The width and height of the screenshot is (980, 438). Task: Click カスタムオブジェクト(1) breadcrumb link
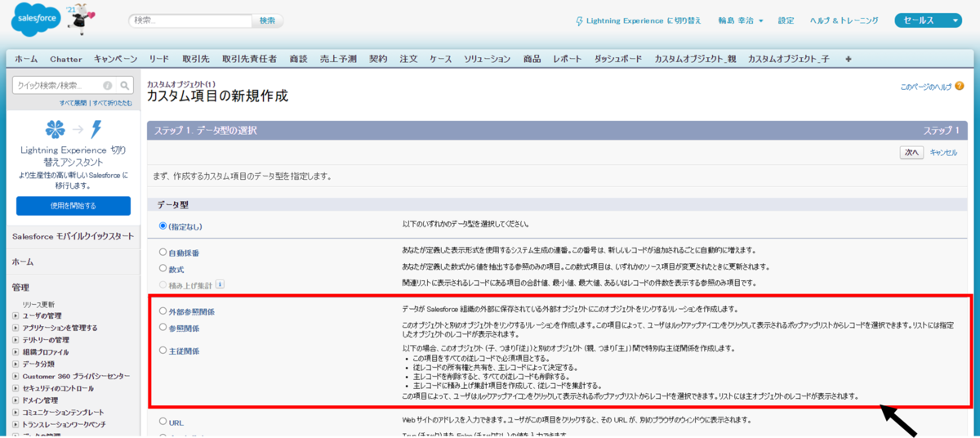(181, 84)
